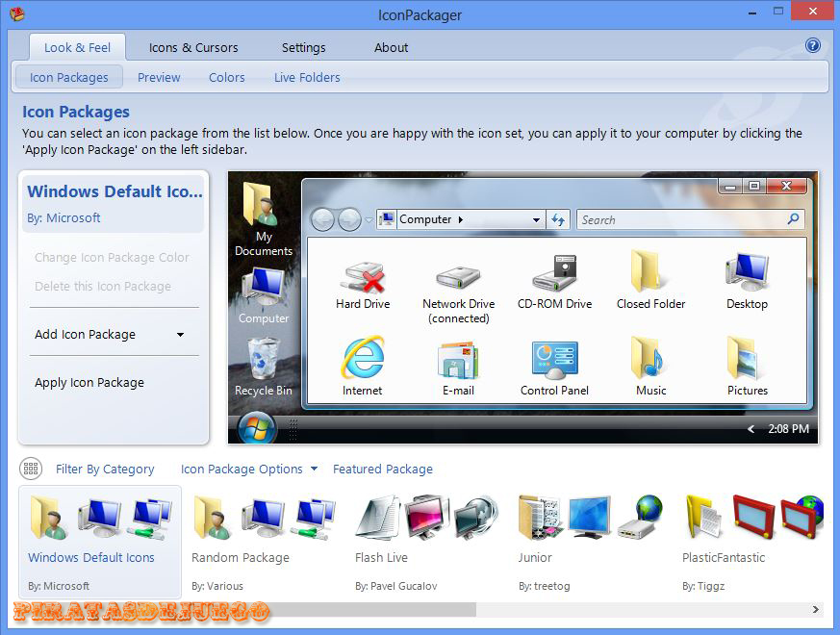Click the preview forward navigation arrow
This screenshot has width=840, height=635.
pos(349,219)
